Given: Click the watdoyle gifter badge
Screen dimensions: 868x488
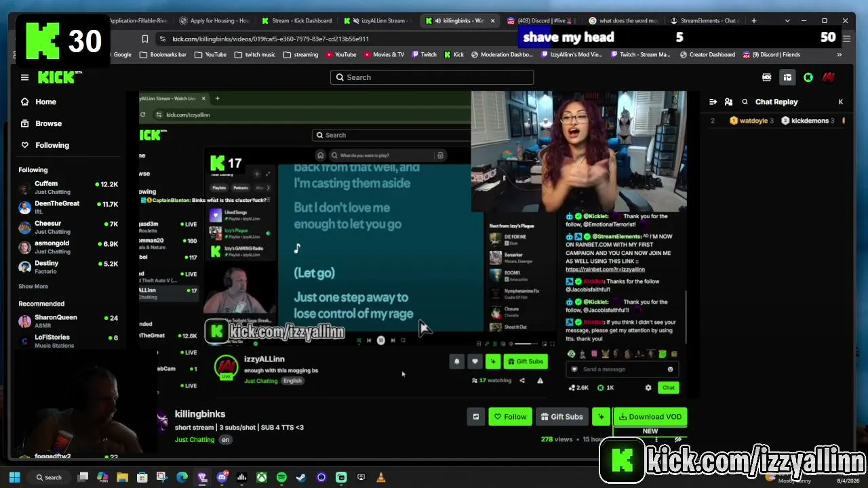Looking at the screenshot, I should (751, 121).
